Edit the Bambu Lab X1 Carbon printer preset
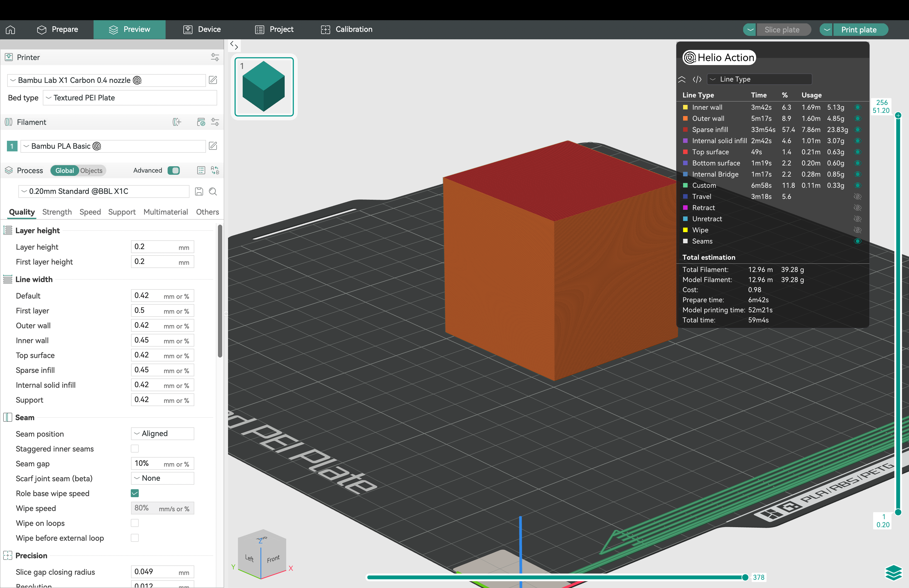Viewport: 909px width, 588px height. click(x=213, y=80)
